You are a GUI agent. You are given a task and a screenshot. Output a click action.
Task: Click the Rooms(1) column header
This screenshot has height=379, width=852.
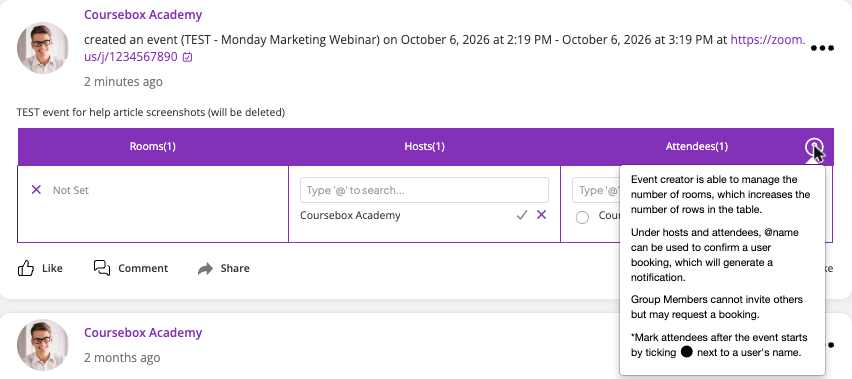153,147
